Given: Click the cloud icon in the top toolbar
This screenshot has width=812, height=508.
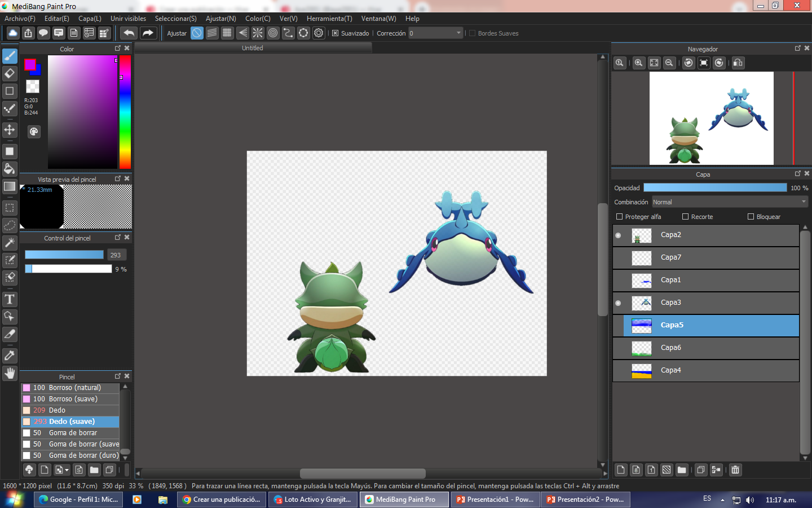Looking at the screenshot, I should 13,33.
